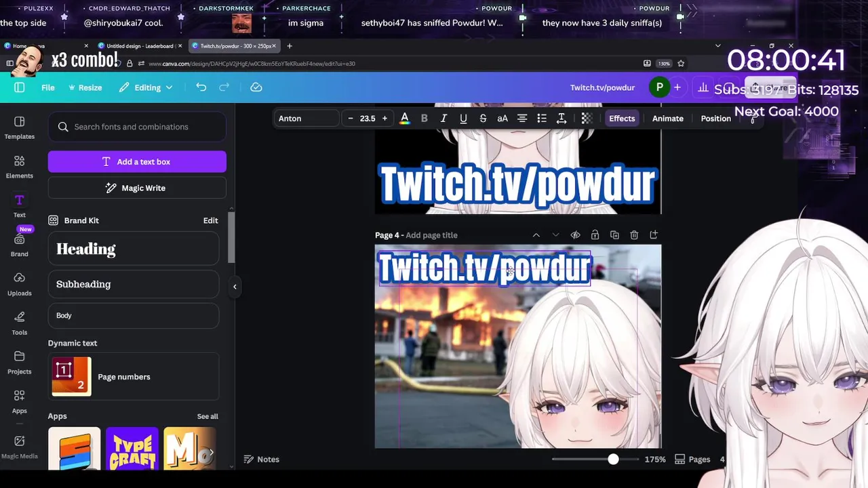
Task: Switch to the Untitled design Leaderboard tab
Action: (x=139, y=46)
